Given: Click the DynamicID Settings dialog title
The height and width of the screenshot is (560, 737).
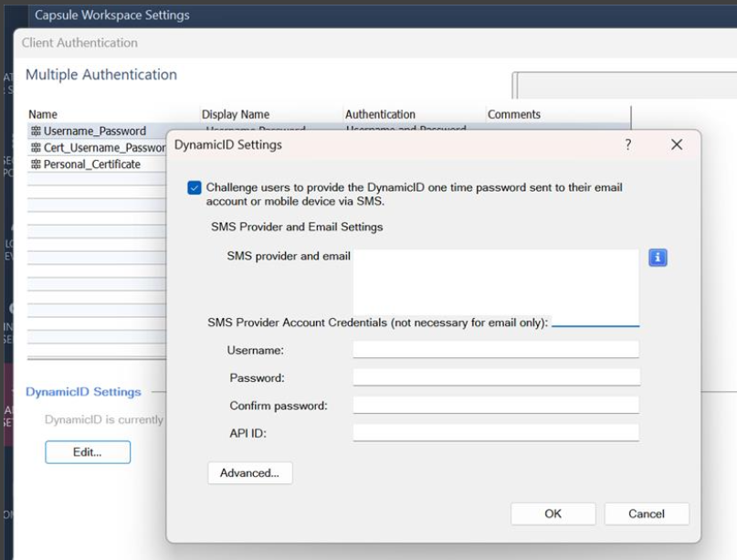Looking at the screenshot, I should pyautogui.click(x=228, y=145).
